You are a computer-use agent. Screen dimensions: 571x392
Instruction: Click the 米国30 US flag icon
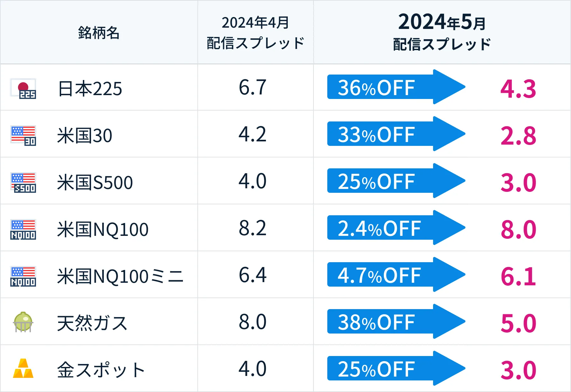coord(23,135)
